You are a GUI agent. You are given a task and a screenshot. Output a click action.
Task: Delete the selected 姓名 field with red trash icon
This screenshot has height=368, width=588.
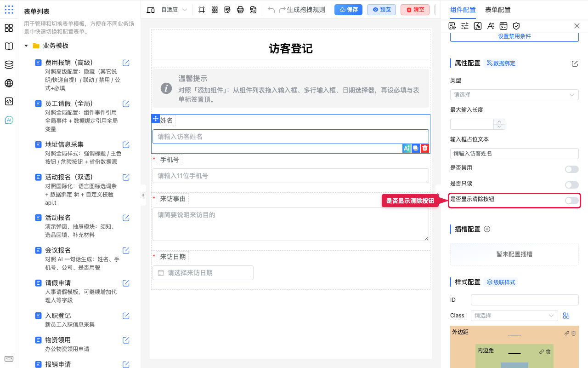[425, 148]
